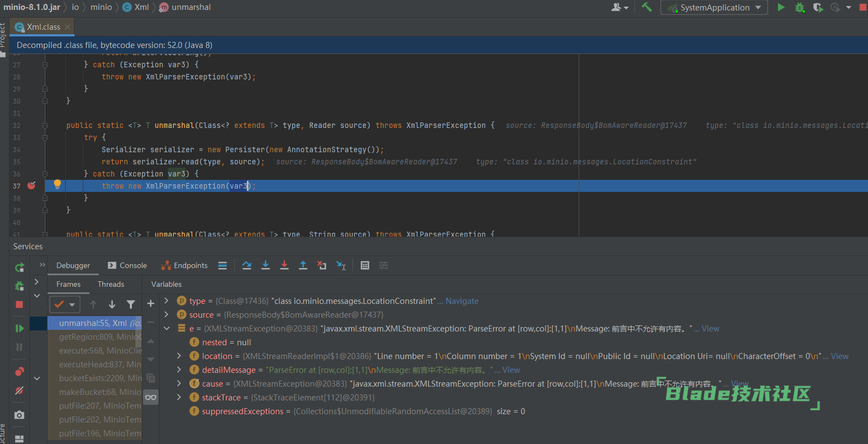The width and height of the screenshot is (868, 444).
Task: Restore layout with the bottom sidebar icon
Action: pos(19,439)
